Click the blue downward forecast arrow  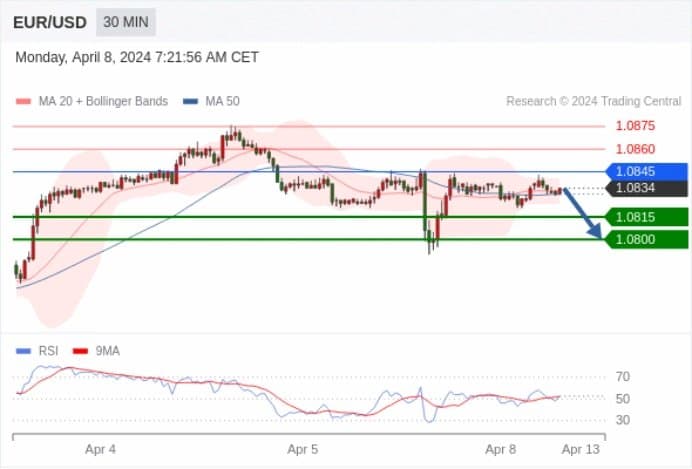point(583,214)
